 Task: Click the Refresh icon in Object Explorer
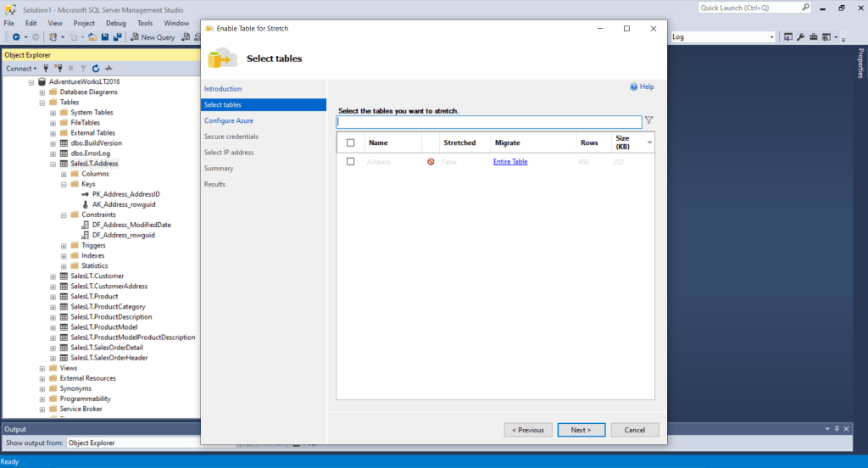click(x=96, y=69)
